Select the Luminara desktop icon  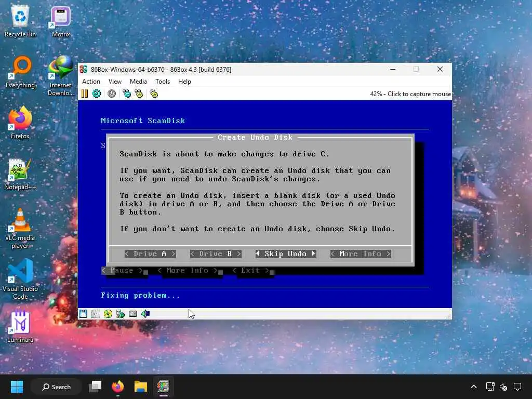pyautogui.click(x=20, y=327)
